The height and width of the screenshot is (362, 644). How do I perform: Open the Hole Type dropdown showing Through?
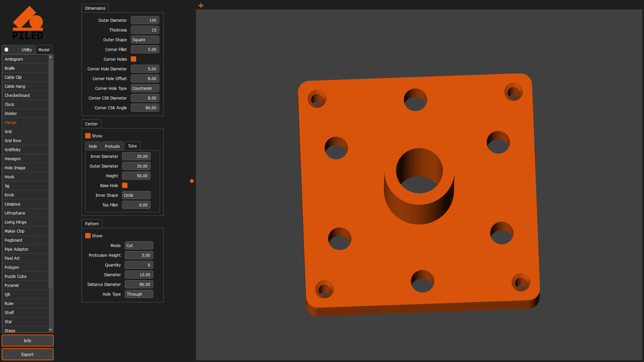tap(139, 294)
